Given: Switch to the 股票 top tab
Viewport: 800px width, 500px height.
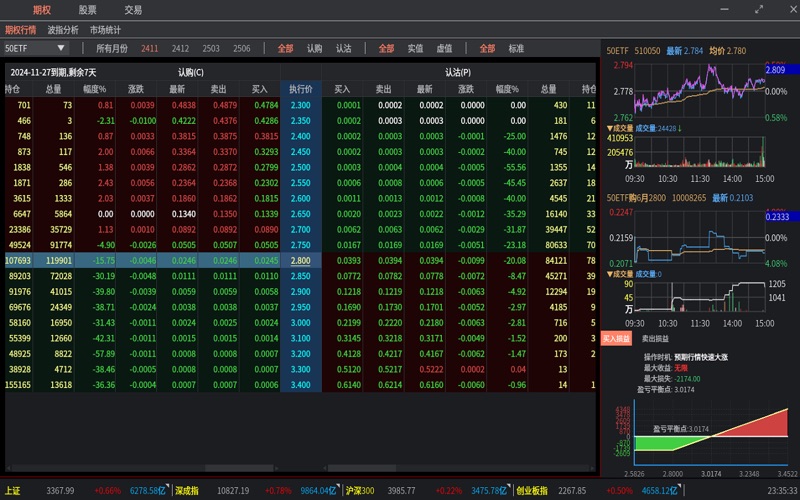Looking at the screenshot, I should tap(88, 10).
